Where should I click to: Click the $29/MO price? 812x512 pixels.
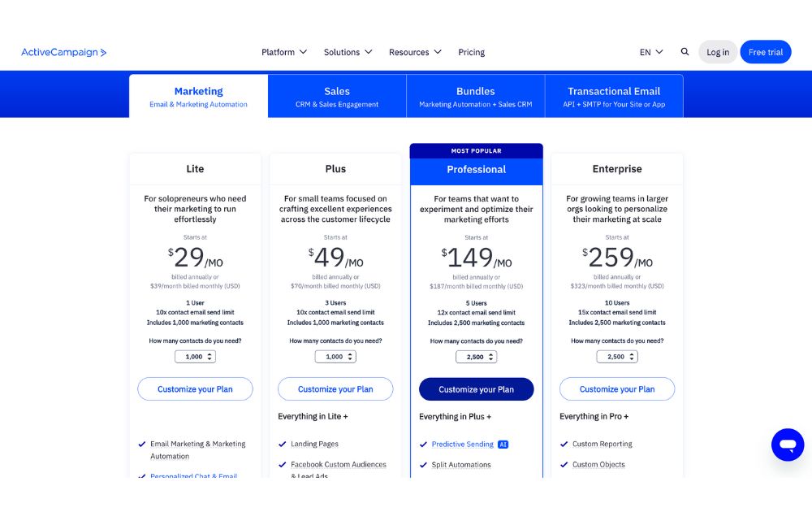click(x=195, y=257)
